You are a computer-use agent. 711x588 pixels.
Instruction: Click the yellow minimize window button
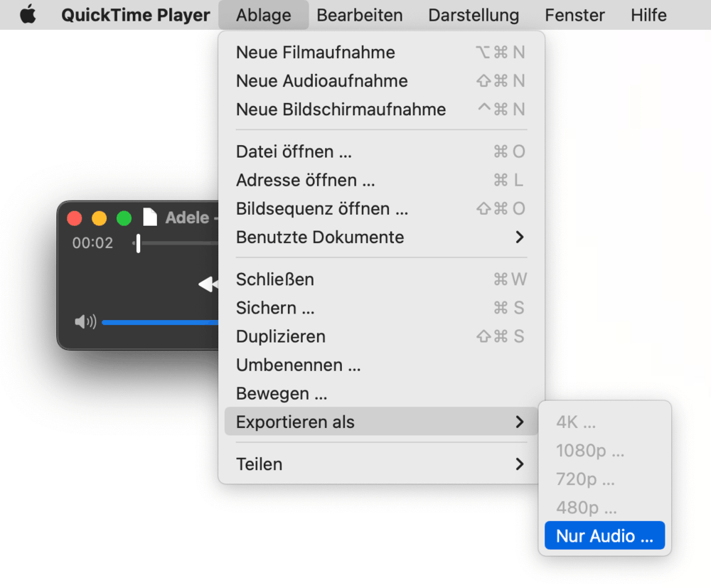100,218
